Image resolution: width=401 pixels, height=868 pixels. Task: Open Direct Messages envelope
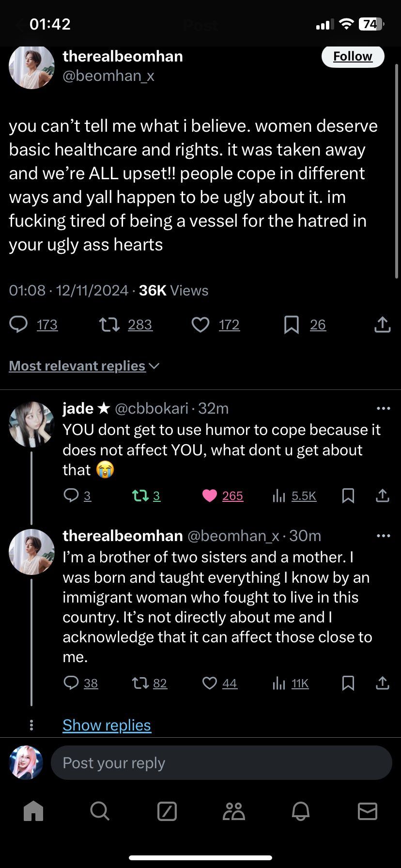point(367,811)
